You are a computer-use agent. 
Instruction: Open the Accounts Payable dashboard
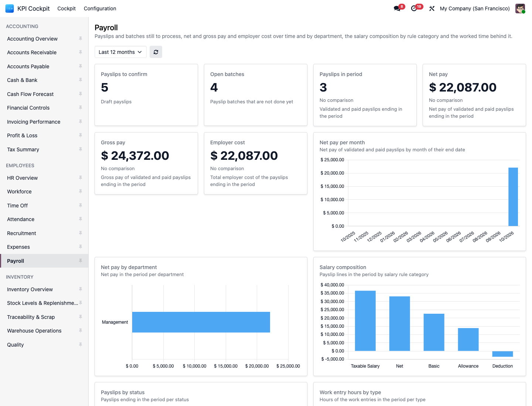[x=44, y=66]
